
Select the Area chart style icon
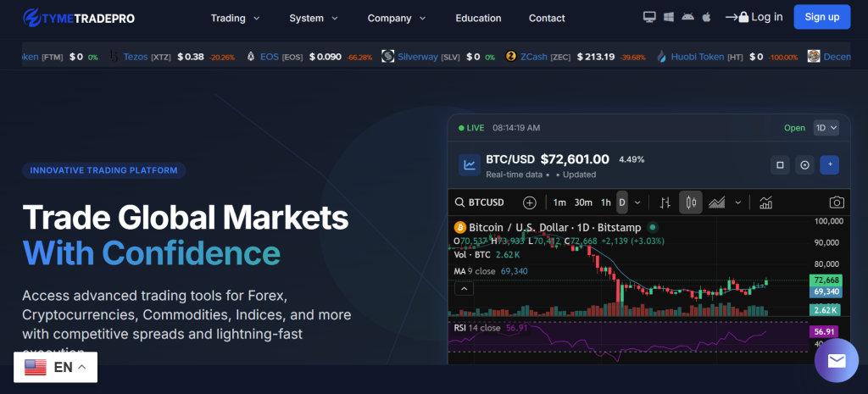717,203
